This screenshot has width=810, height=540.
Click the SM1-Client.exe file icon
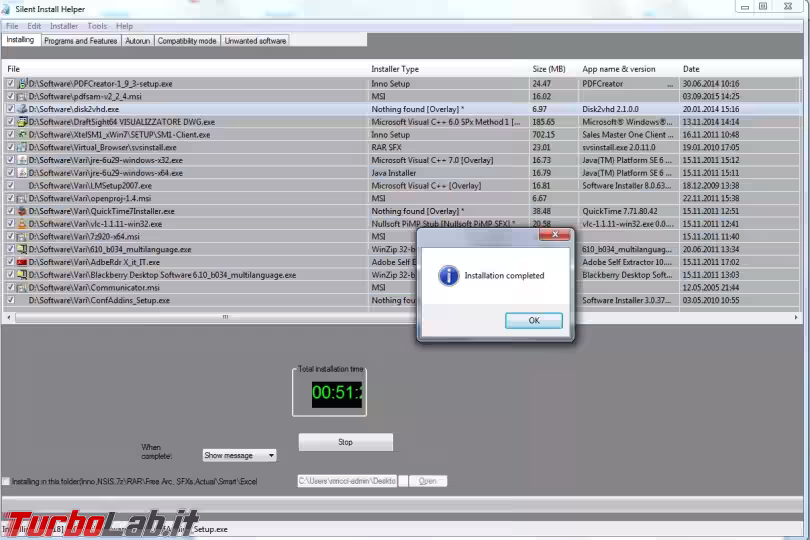pyautogui.click(x=22, y=134)
